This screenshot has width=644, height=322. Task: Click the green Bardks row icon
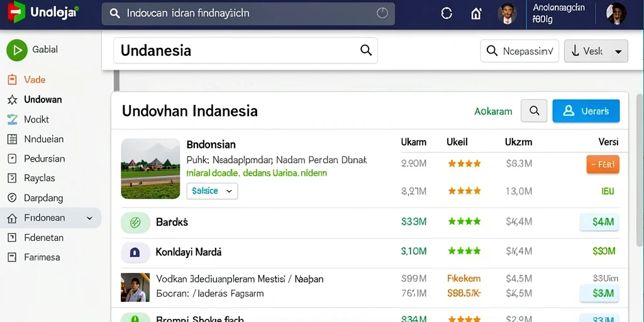coord(135,223)
